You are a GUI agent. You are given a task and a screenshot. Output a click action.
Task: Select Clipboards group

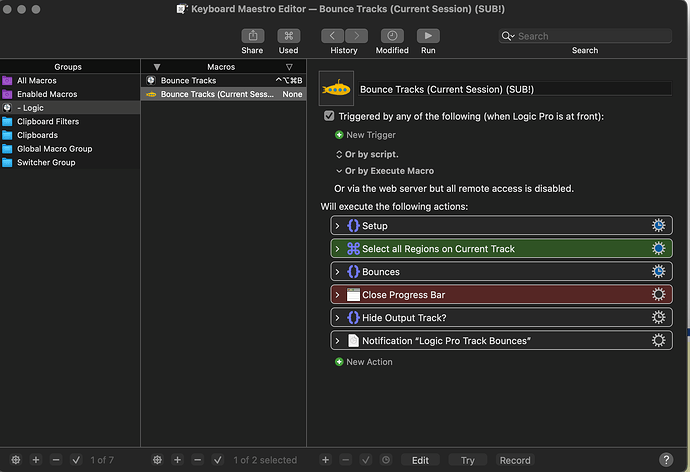pos(70,135)
